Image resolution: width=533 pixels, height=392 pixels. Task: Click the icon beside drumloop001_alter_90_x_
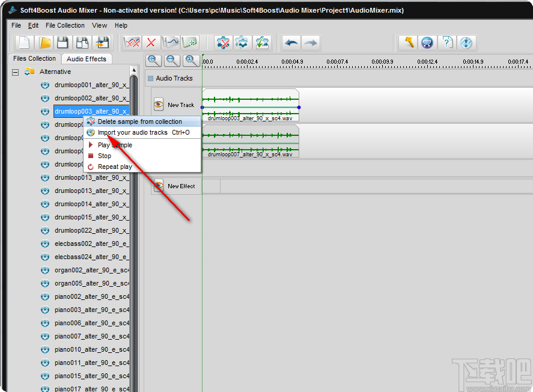coord(45,85)
